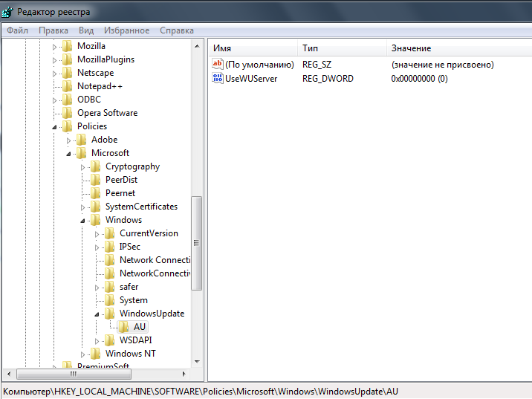Screen dimensions: 532x399
Task: Click the AU folder icon
Action: coord(124,327)
